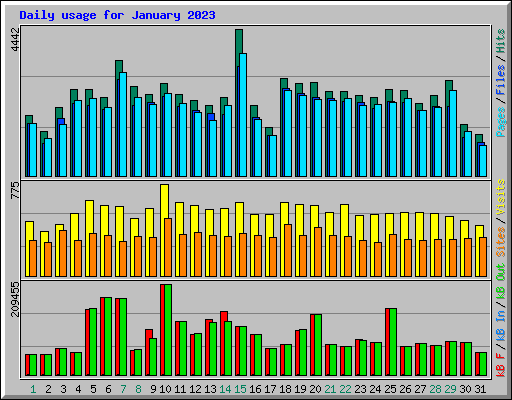Click the orange sites bar for day 18
The image size is (512, 400).
(x=288, y=250)
